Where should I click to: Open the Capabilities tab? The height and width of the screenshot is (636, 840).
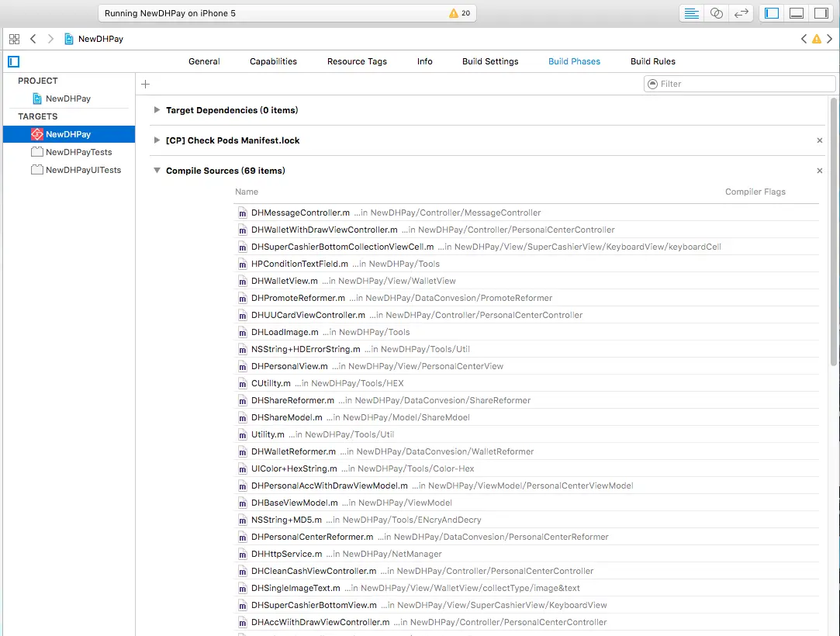pos(273,61)
